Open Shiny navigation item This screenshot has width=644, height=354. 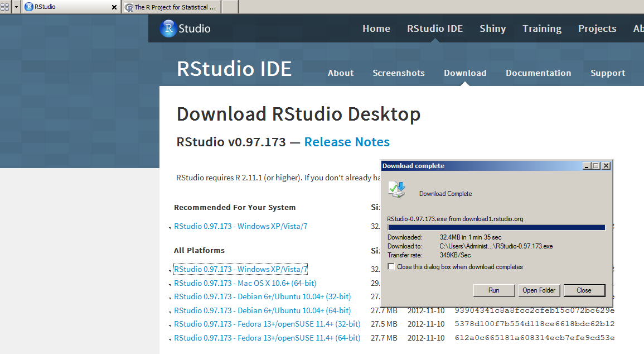pos(492,28)
